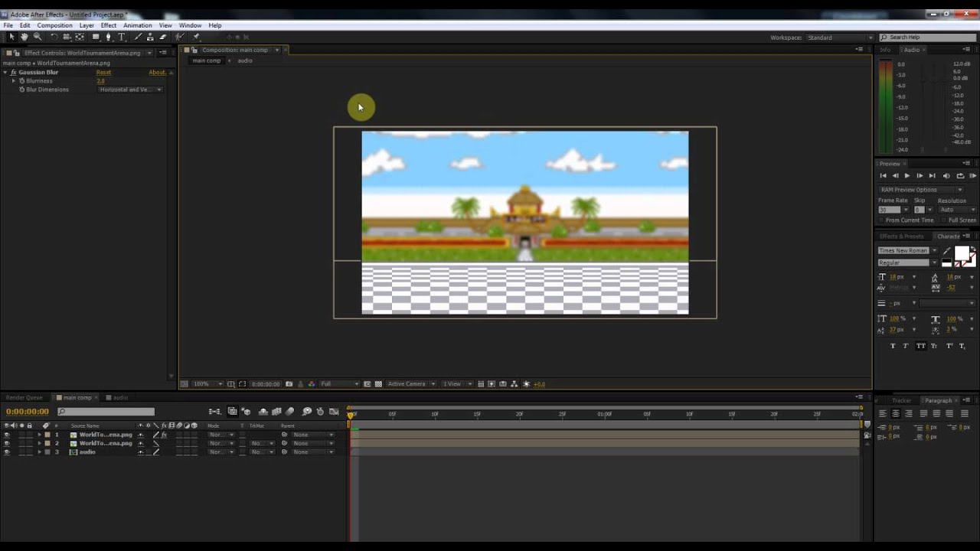Select the Brush tool
The image size is (980, 551).
point(138,37)
